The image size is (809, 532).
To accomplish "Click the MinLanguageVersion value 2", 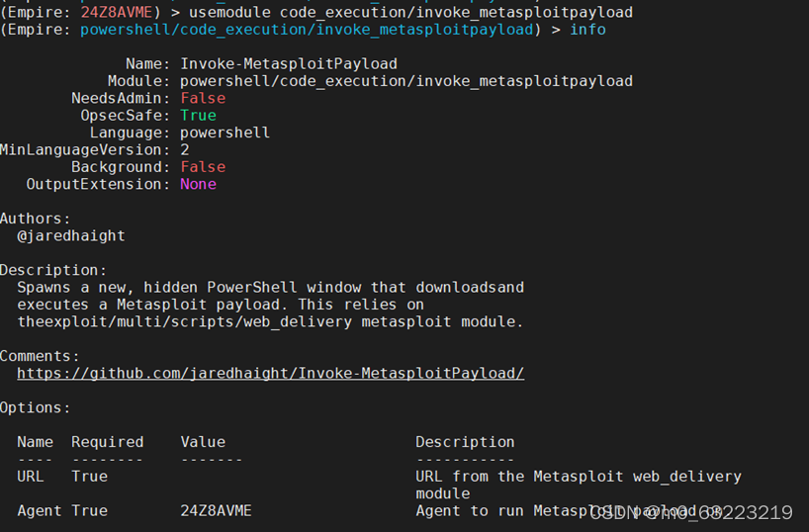I will pos(185,149).
